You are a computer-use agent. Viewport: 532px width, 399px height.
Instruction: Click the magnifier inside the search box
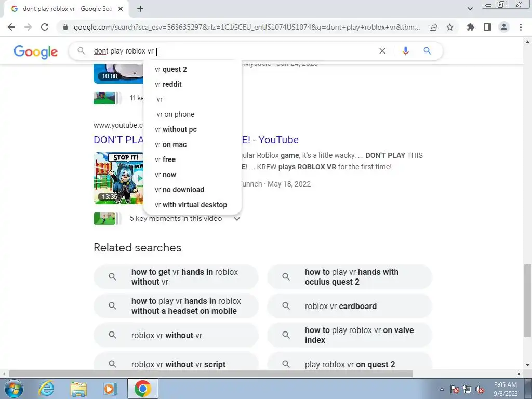[x=81, y=51]
